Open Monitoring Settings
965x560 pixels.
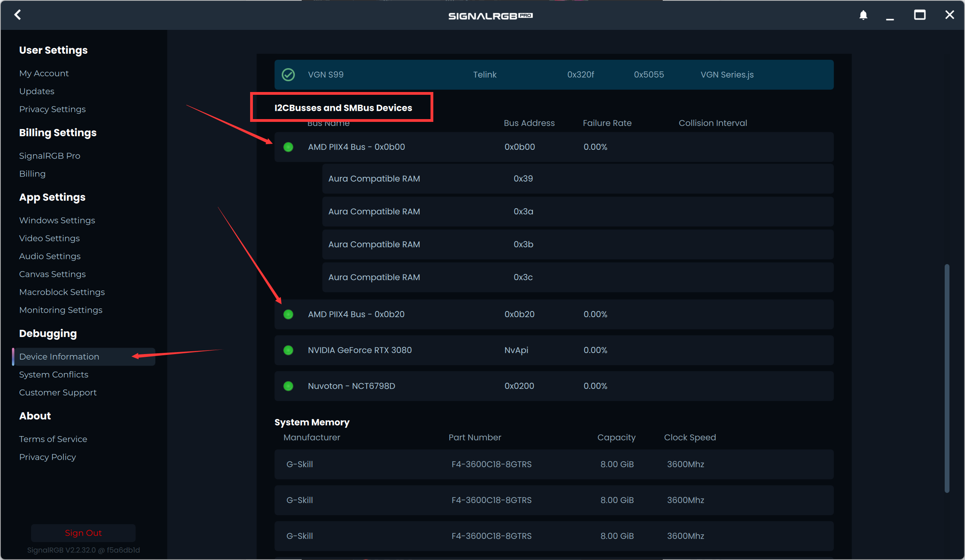pyautogui.click(x=61, y=310)
